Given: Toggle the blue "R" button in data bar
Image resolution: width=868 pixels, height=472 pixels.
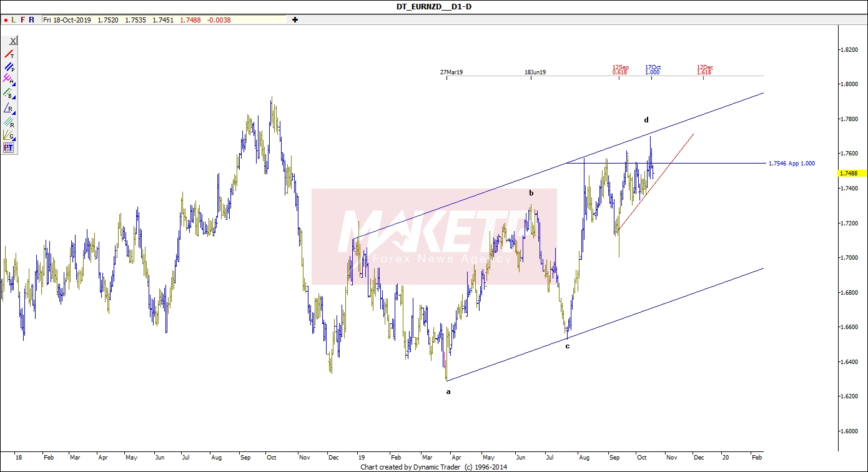Looking at the screenshot, I should tap(31, 20).
